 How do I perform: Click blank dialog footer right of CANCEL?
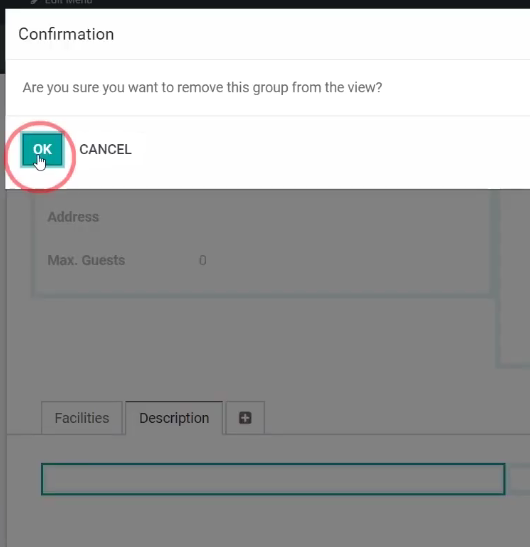pyautogui.click(x=331, y=150)
